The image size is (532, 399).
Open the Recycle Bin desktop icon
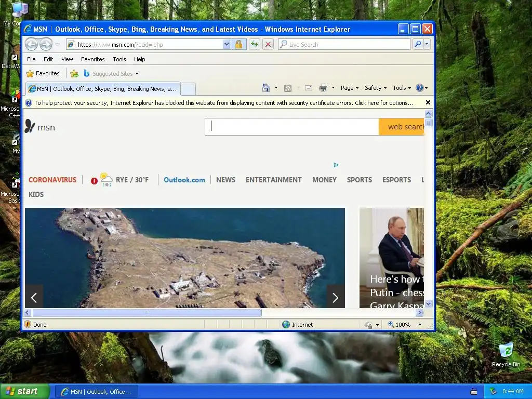click(x=506, y=355)
